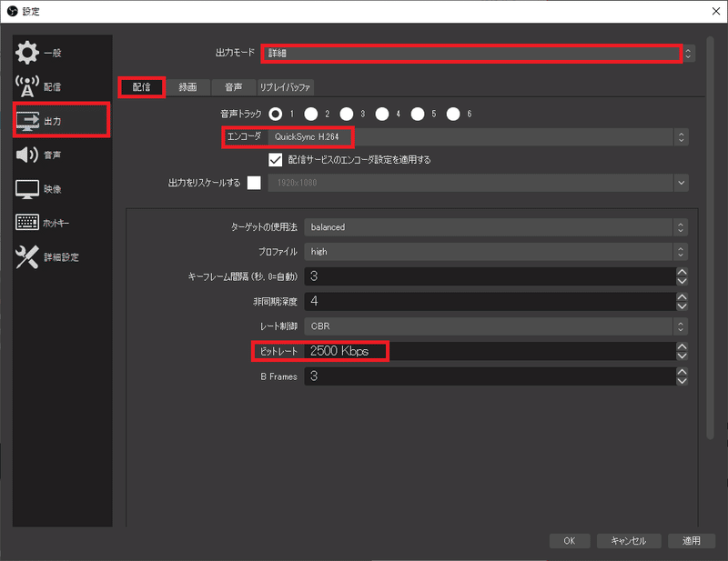
Task: Open プロファイル dropdown showing high
Action: pyautogui.click(x=496, y=252)
